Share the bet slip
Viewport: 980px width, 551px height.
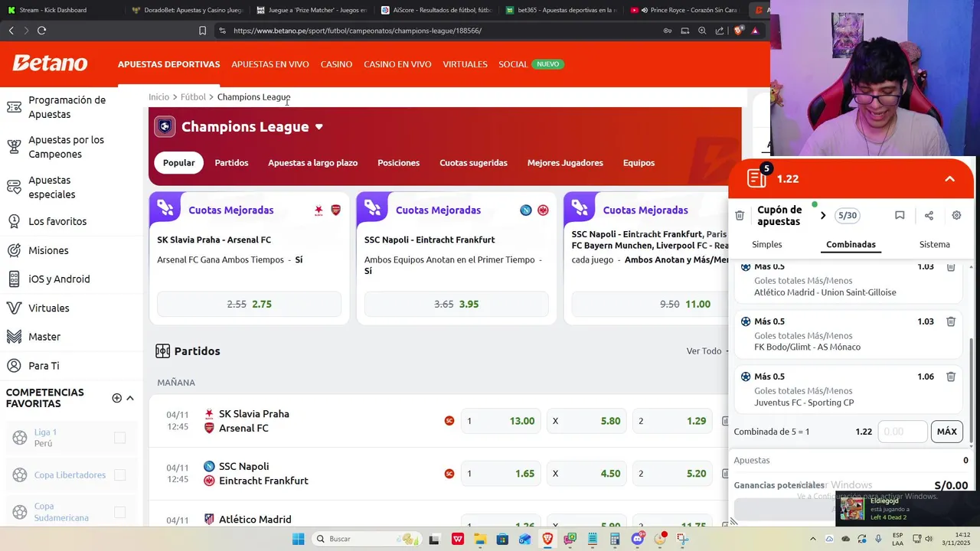click(929, 216)
